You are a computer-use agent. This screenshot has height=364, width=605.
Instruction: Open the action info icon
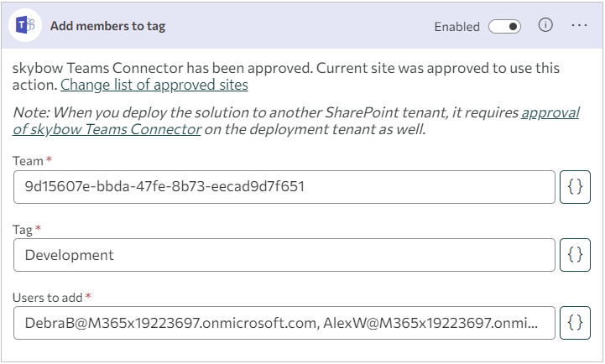pyautogui.click(x=545, y=25)
